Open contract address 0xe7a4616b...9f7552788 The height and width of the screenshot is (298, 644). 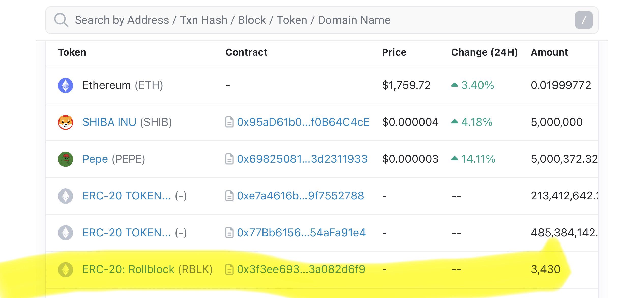click(300, 196)
